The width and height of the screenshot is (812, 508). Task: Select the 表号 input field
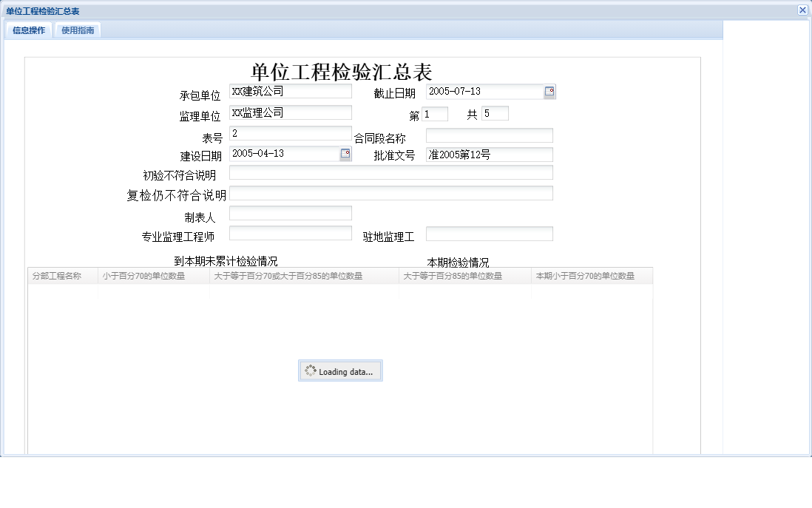tap(288, 133)
